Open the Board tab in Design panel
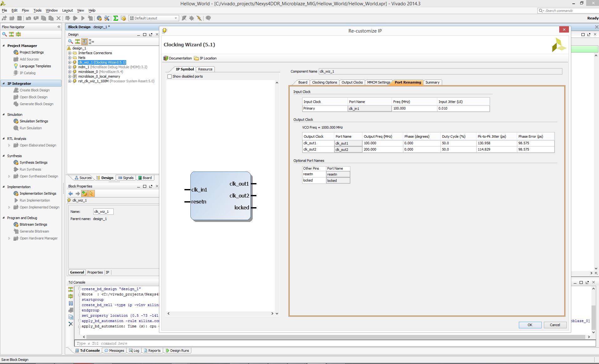599x364 pixels. click(145, 178)
